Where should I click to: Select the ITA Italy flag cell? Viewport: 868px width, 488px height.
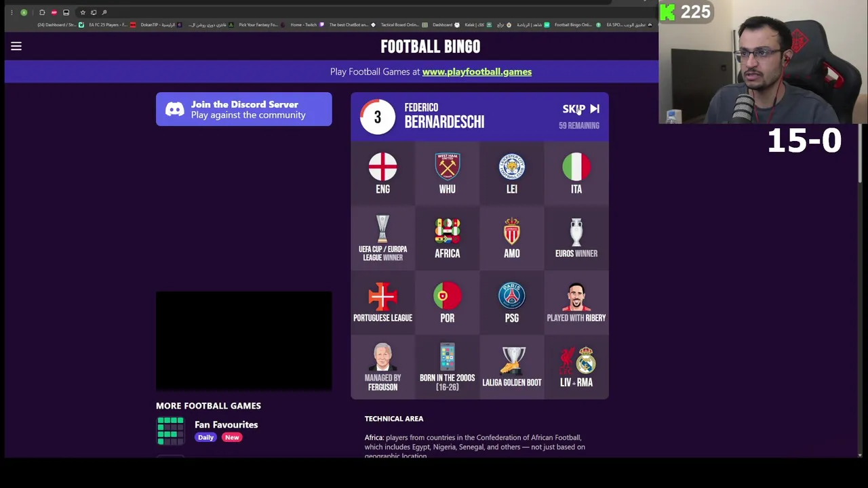click(576, 174)
